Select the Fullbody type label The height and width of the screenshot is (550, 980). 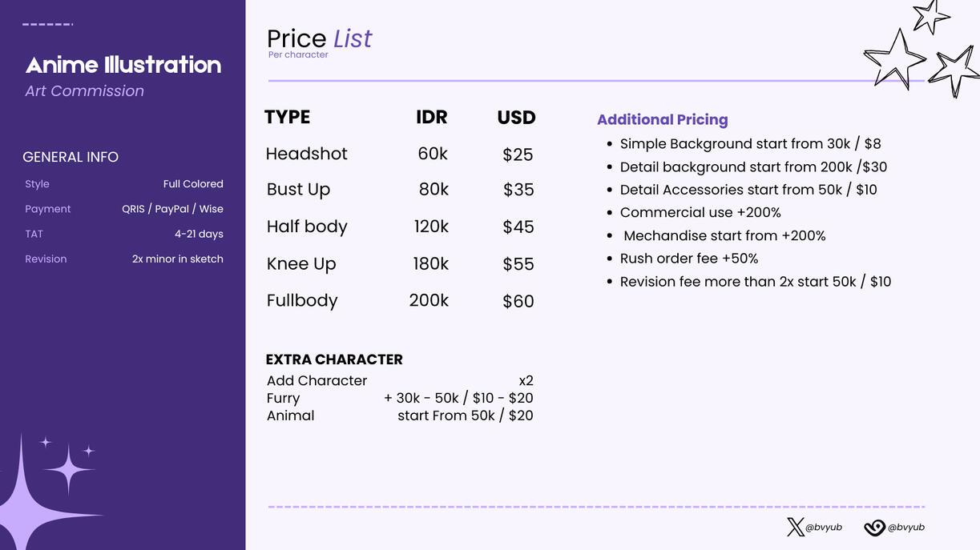click(302, 301)
